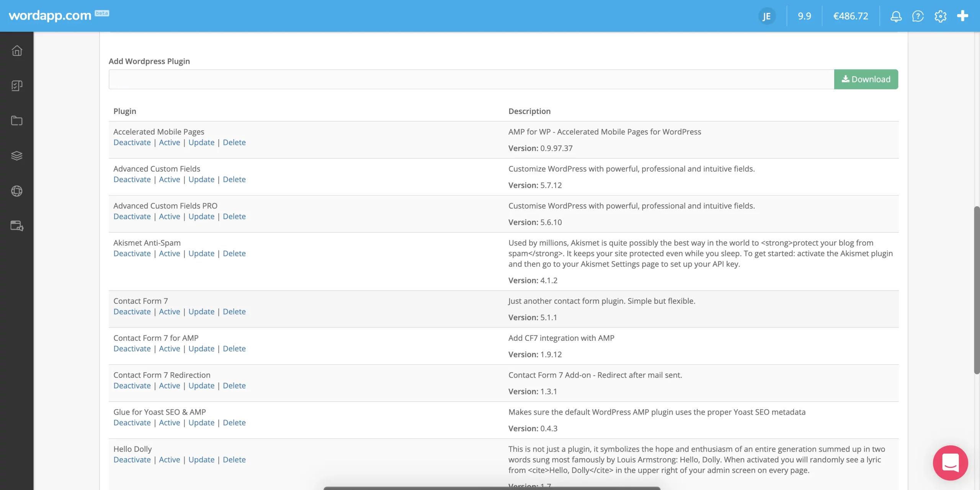This screenshot has height=490, width=980.
Task: Open the help question mark icon
Action: click(918, 16)
